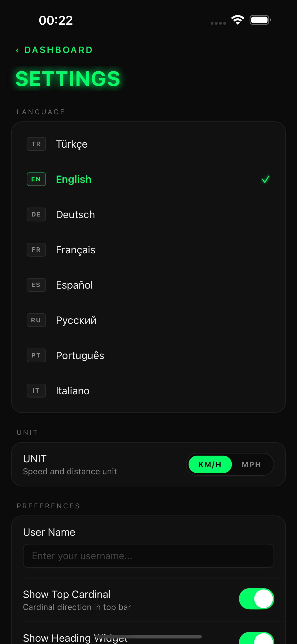
Task: Click the green checkmark next to English
Action: tap(265, 179)
